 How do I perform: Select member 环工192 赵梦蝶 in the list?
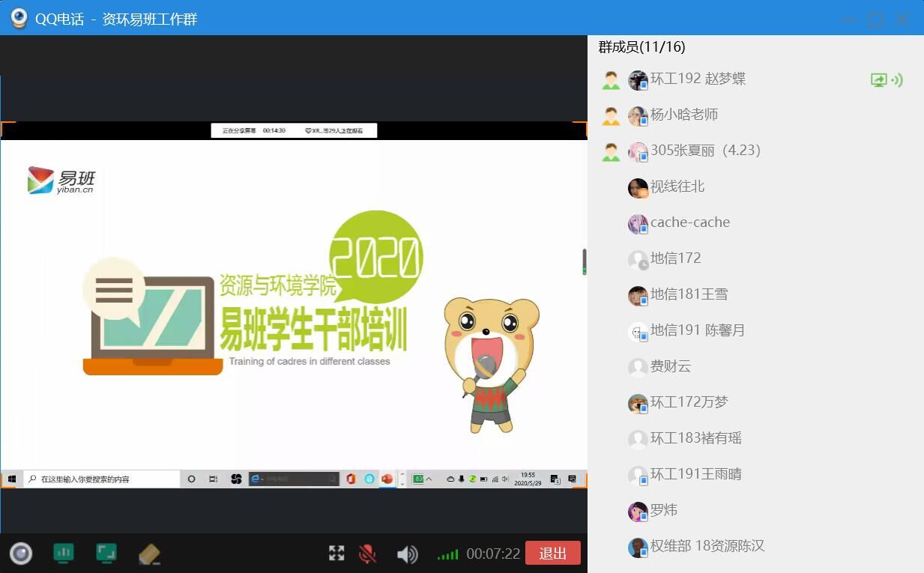[x=698, y=79]
